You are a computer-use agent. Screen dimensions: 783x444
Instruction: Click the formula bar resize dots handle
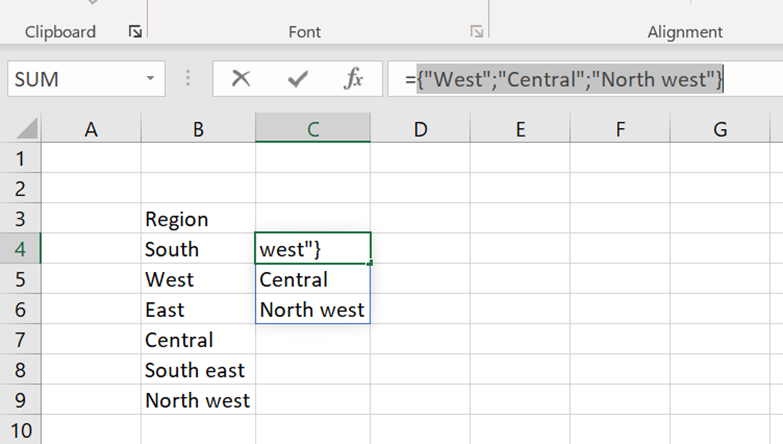point(188,79)
